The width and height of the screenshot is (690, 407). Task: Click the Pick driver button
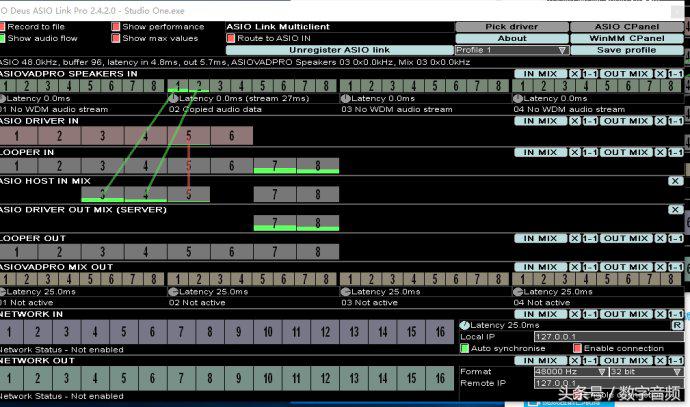click(x=512, y=27)
